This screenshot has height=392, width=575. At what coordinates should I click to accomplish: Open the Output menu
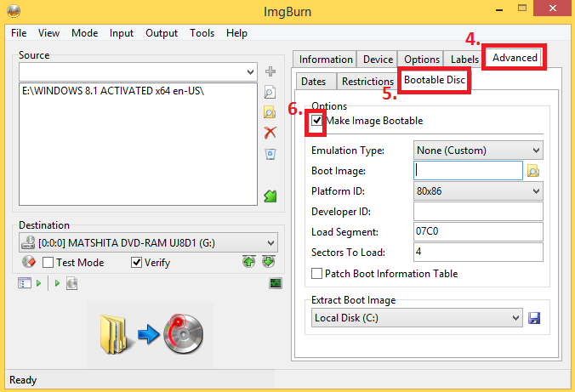(x=162, y=33)
